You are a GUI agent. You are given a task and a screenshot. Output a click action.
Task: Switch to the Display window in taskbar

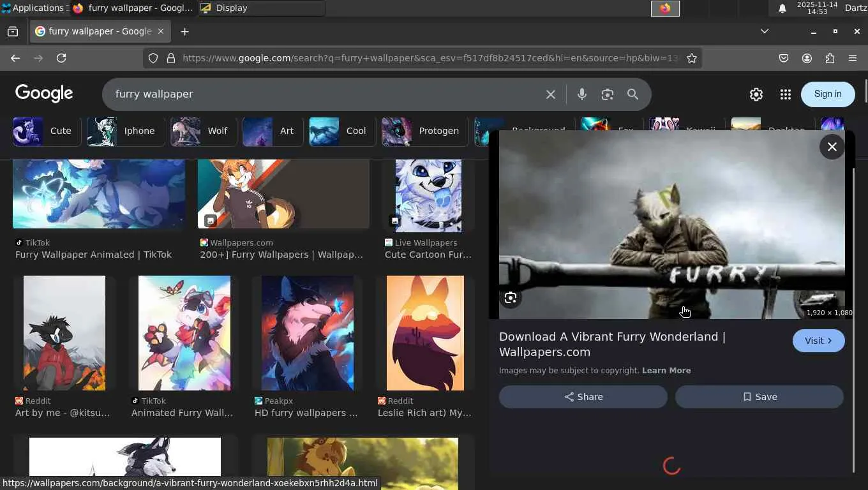tap(262, 8)
